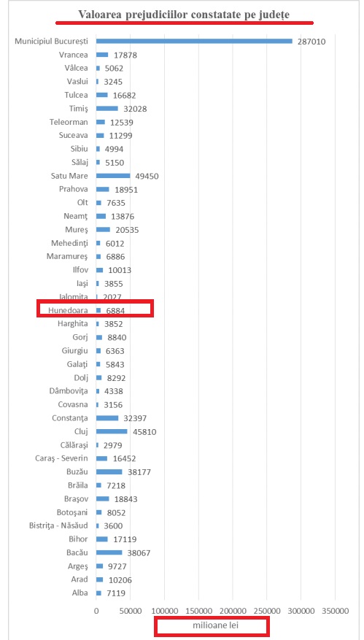Select the Constanța bar
The image size is (364, 640).
coord(107,418)
